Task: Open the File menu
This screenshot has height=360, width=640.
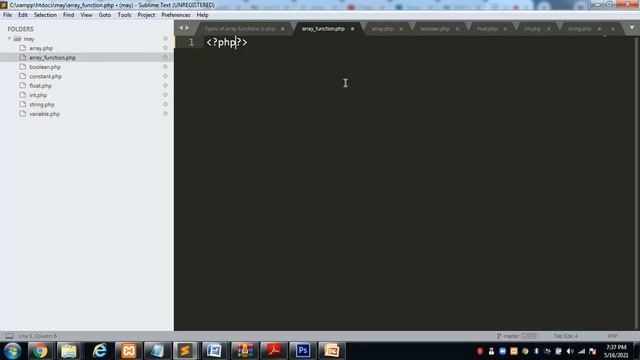Action: pyautogui.click(x=7, y=15)
